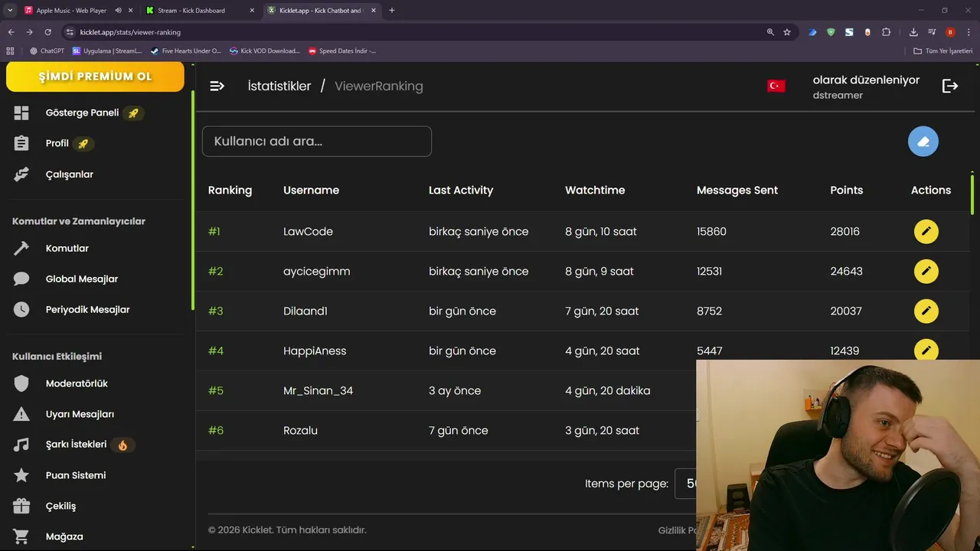Click watchtime 7 gün, 20 saat

(602, 311)
